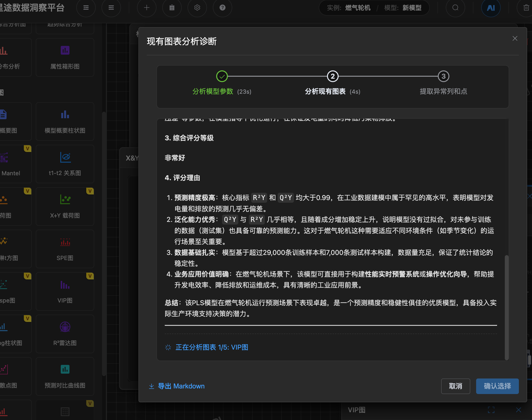This screenshot has width=532, height=420.
Task: Choose the SPE图 chart tile
Action: click(65, 249)
